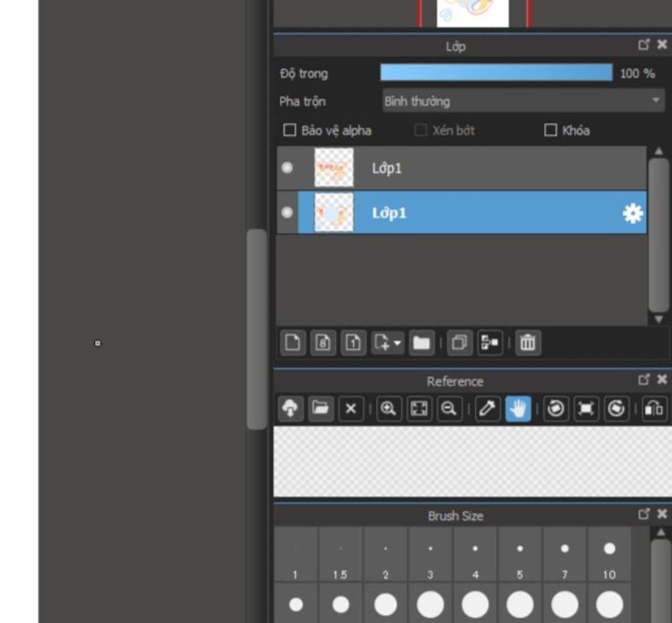This screenshot has height=623, width=672.
Task: Hide the upper unselected Lớp1 layer
Action: (287, 167)
